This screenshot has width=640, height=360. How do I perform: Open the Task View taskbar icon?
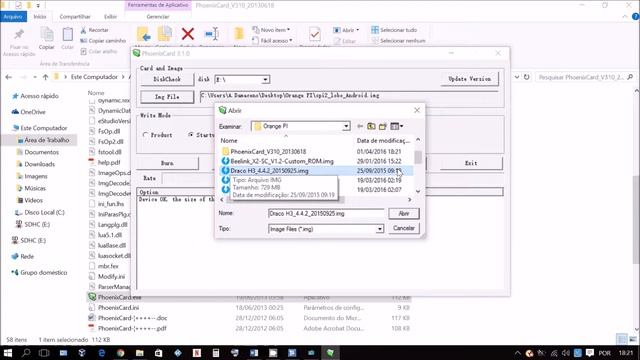44,353
